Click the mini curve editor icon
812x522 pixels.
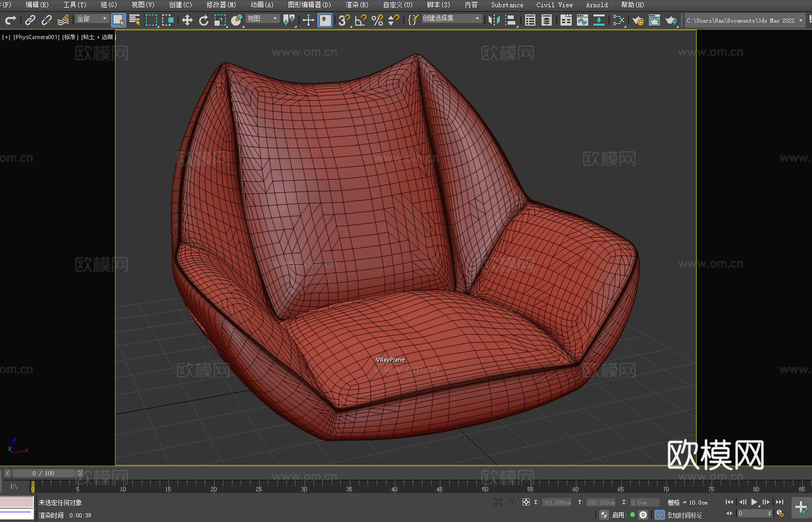point(14,486)
